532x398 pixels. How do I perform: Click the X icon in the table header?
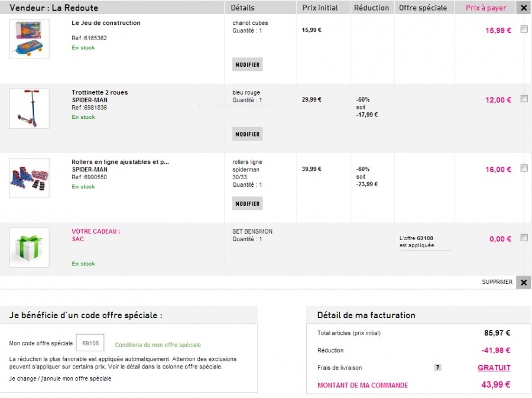pyautogui.click(x=523, y=8)
